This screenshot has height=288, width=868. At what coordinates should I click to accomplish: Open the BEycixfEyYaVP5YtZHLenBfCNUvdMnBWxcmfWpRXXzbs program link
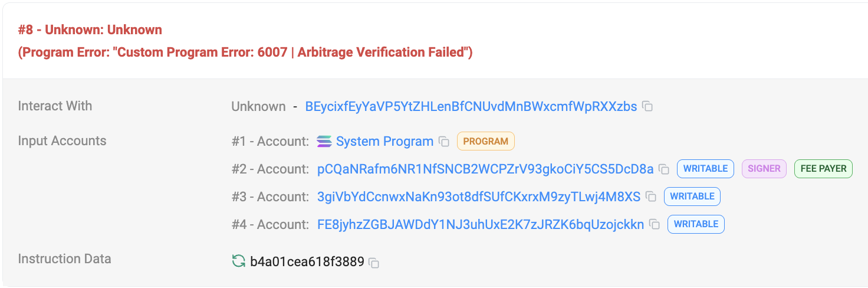click(471, 107)
